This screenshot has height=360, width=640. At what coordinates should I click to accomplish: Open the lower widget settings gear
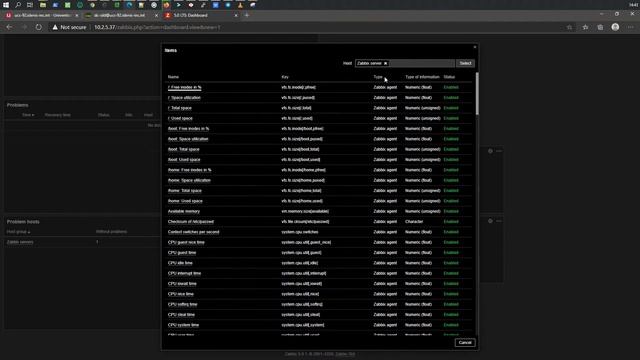(x=490, y=221)
